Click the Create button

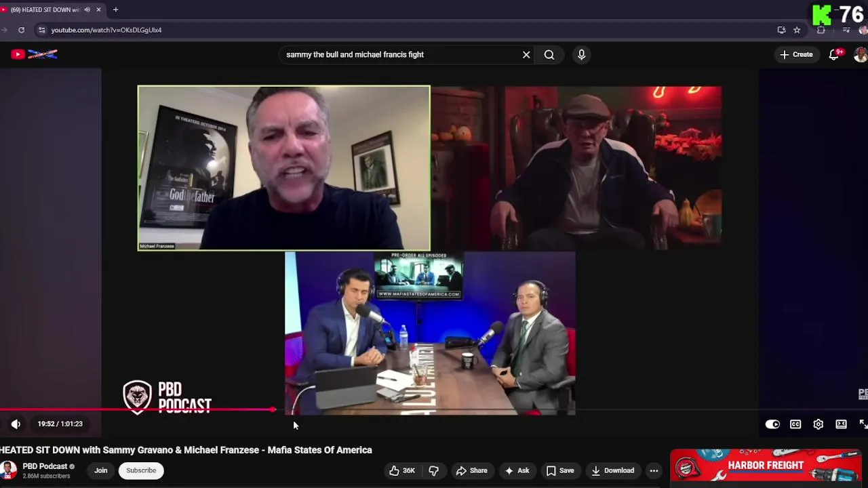point(796,55)
